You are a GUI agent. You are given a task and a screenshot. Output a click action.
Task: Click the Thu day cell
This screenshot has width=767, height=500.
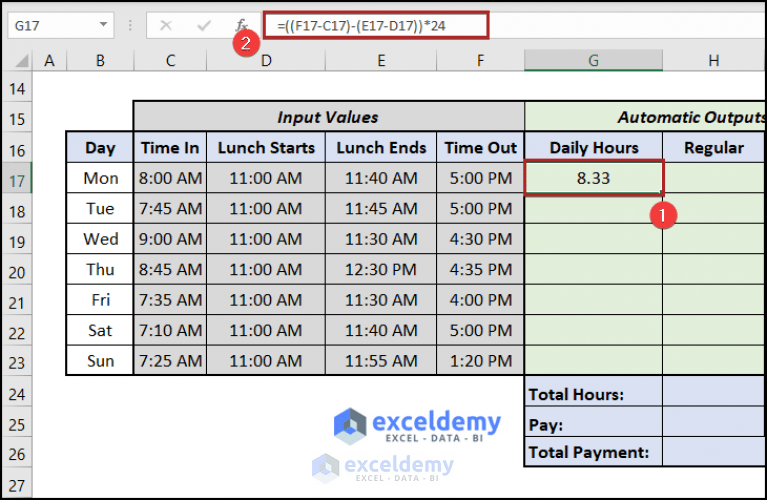coord(100,269)
